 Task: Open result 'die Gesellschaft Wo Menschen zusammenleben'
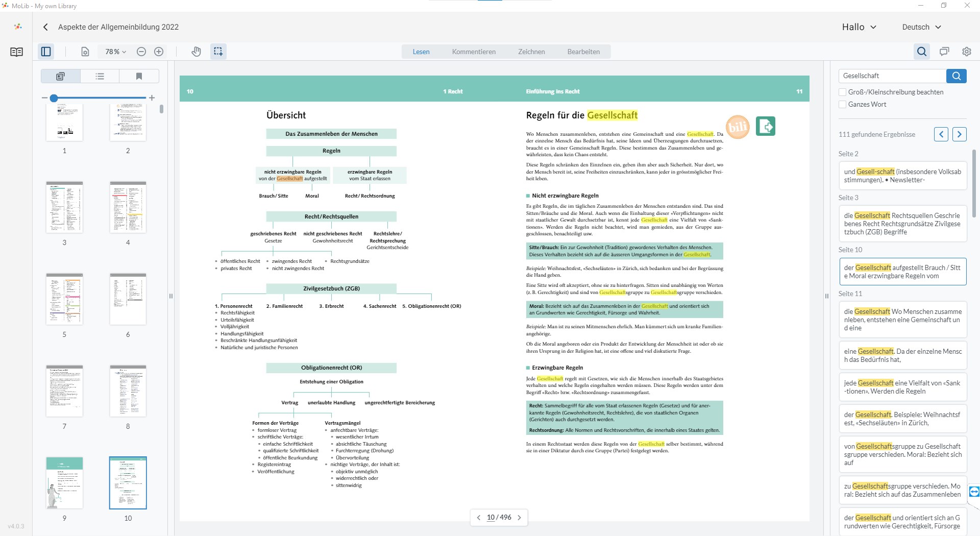pos(902,320)
